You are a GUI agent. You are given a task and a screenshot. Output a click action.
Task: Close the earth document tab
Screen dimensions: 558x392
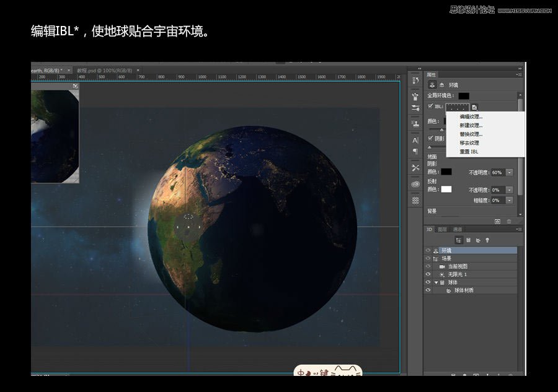pyautogui.click(x=69, y=71)
